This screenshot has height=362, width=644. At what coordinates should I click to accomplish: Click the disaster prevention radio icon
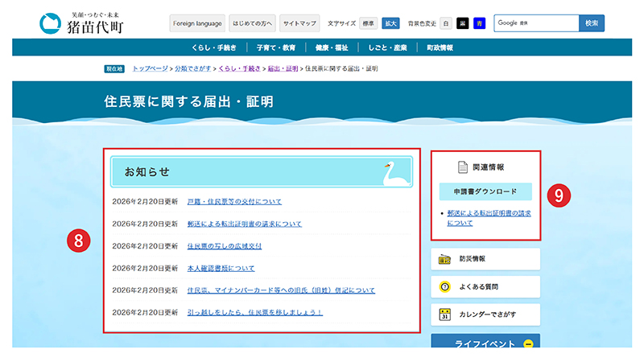(x=444, y=259)
